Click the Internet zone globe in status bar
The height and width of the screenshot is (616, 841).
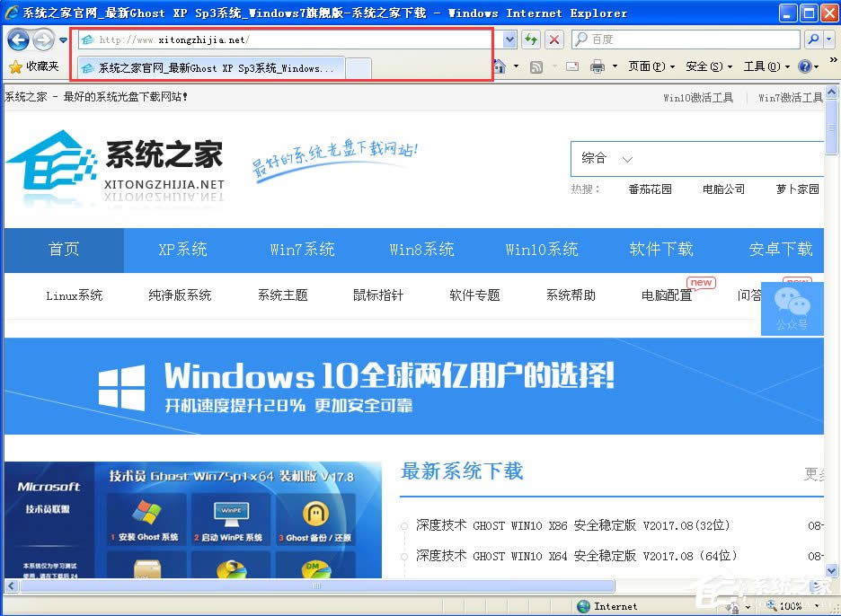point(582,606)
